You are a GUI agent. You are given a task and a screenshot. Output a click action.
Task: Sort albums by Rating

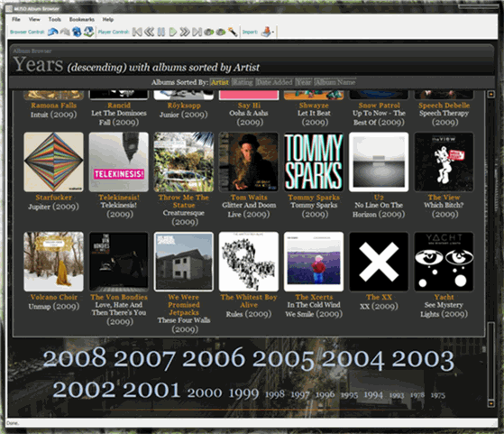243,82
